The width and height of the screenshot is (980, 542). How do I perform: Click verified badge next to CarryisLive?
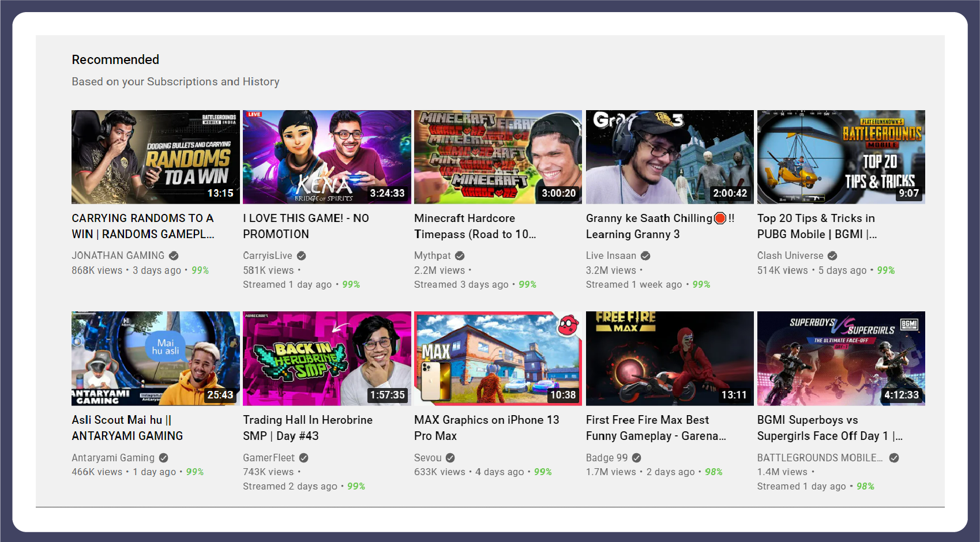pyautogui.click(x=301, y=255)
